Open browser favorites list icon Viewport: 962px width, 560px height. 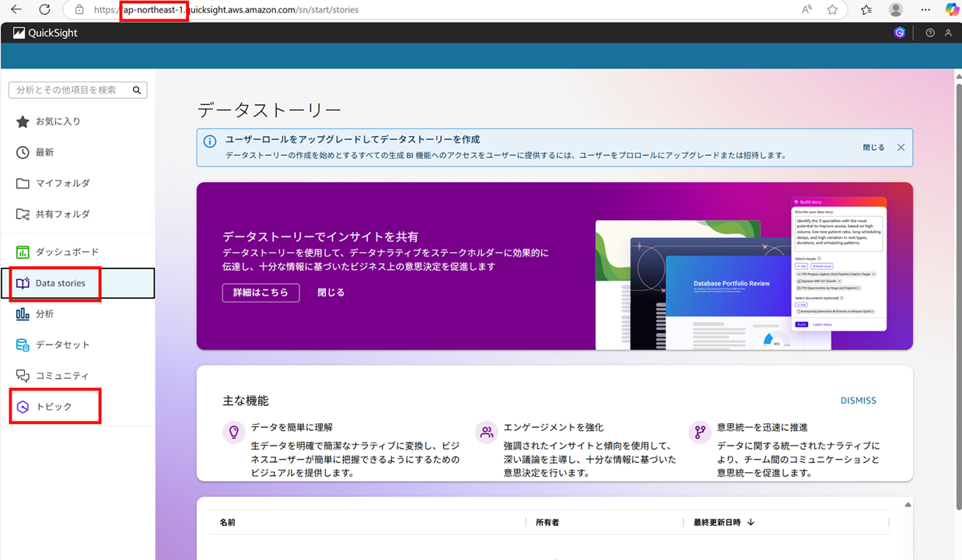click(866, 10)
